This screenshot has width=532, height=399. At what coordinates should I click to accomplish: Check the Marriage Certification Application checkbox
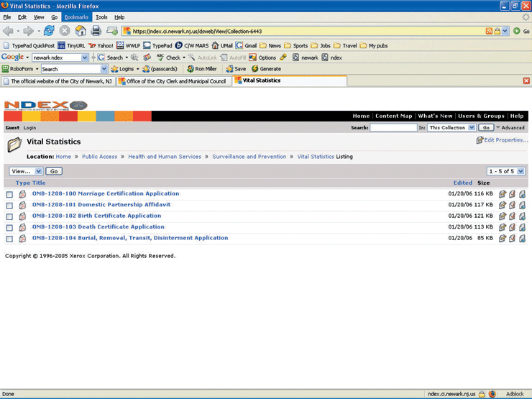coord(9,194)
